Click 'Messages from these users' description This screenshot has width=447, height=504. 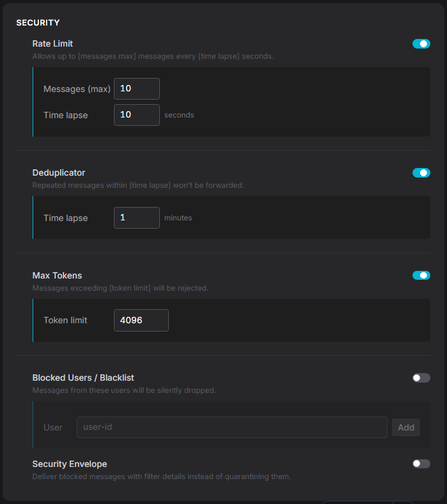[x=124, y=390]
